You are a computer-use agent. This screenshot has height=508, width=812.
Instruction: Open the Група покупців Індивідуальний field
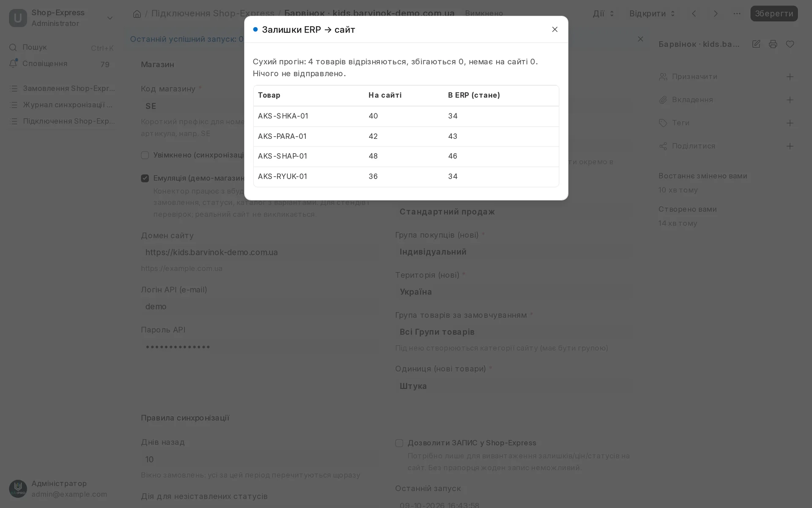point(514,252)
